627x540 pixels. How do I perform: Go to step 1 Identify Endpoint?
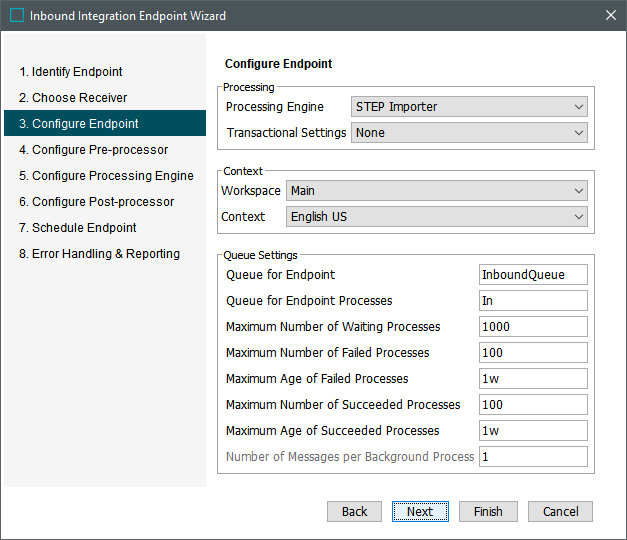click(71, 72)
